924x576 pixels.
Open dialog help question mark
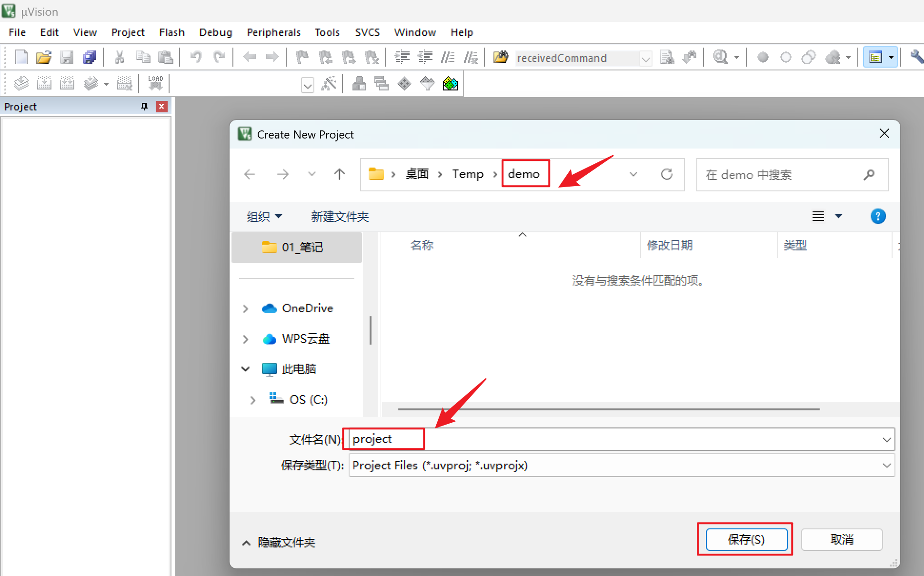(878, 217)
